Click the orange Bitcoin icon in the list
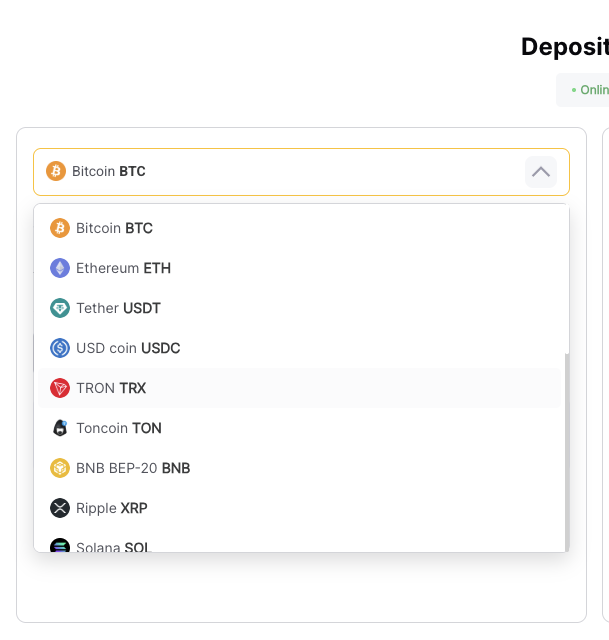The height and width of the screenshot is (640, 609). coord(60,228)
